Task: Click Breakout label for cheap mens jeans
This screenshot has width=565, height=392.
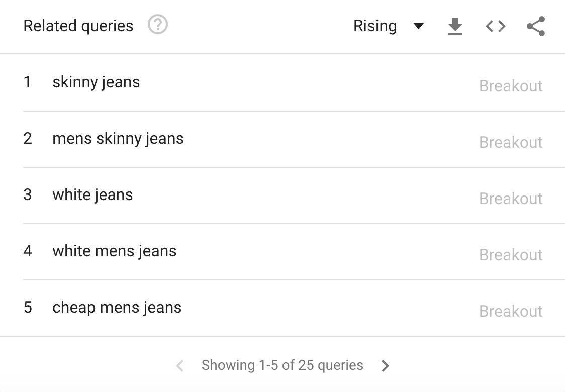Action: click(x=511, y=311)
